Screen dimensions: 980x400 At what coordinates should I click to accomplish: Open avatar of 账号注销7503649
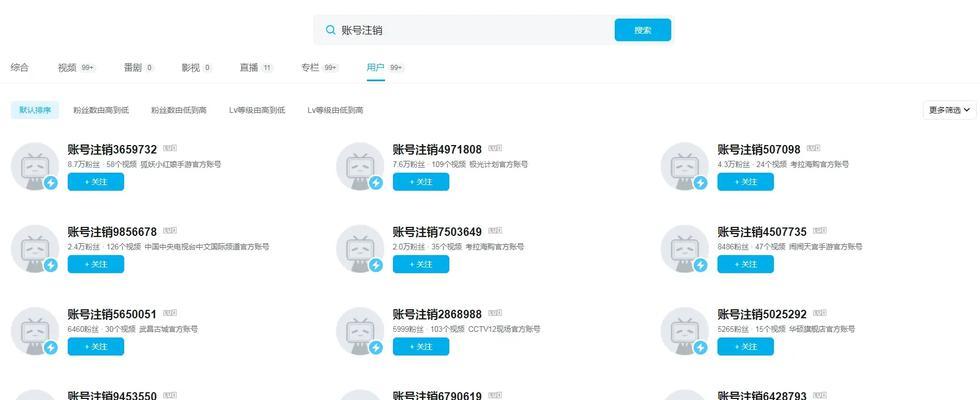pyautogui.click(x=360, y=249)
